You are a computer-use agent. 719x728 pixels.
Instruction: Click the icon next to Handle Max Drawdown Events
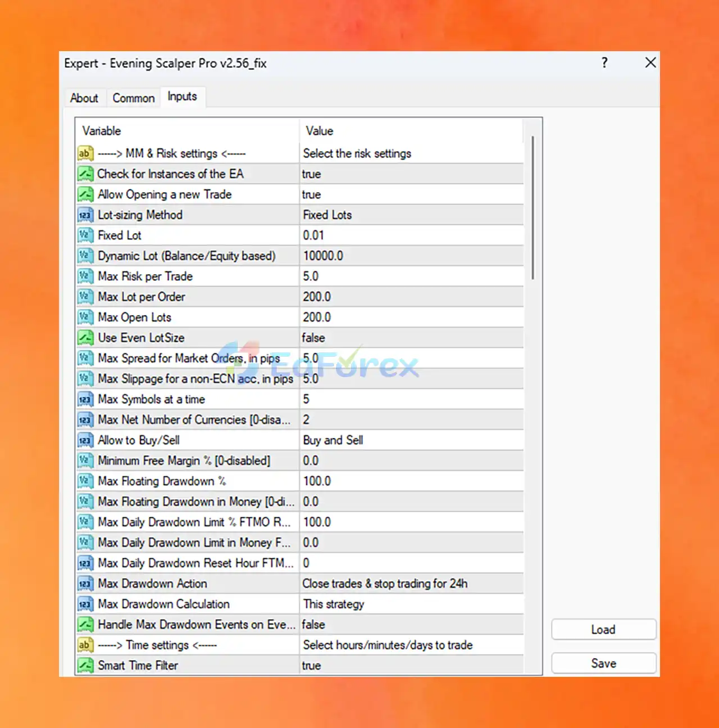pyautogui.click(x=85, y=625)
